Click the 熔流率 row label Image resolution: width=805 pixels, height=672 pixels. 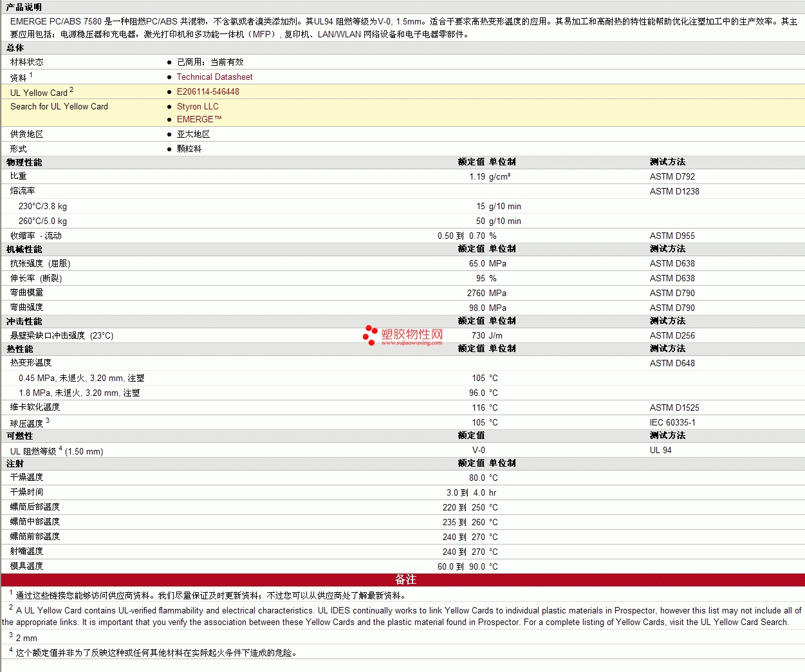[23, 191]
